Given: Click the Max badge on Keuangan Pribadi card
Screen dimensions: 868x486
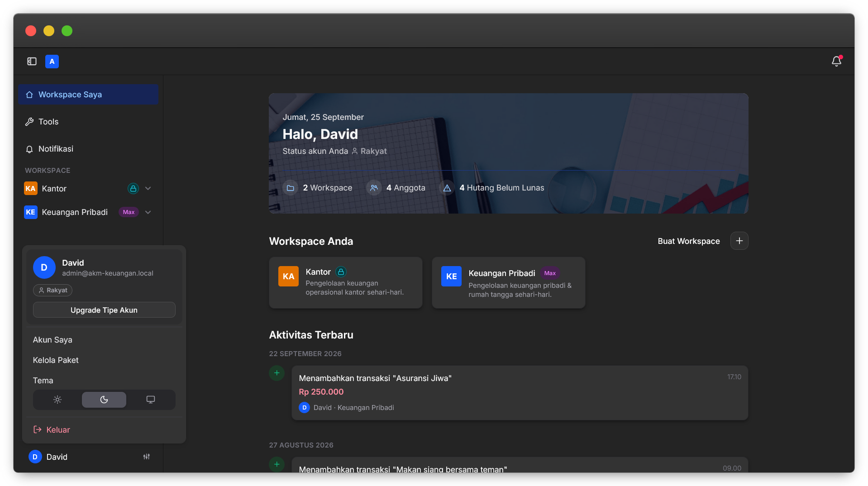Looking at the screenshot, I should click(x=550, y=273).
